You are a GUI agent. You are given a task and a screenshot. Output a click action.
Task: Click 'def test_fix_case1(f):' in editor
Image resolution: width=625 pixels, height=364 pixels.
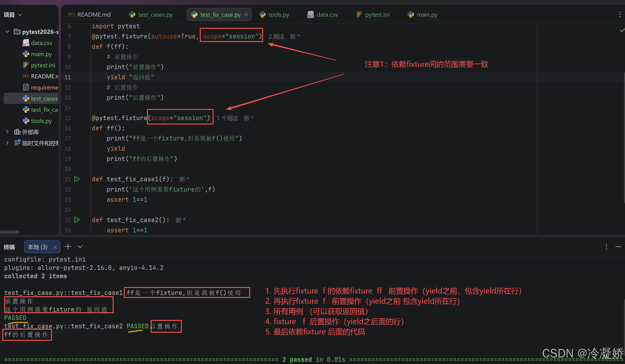tap(132, 179)
